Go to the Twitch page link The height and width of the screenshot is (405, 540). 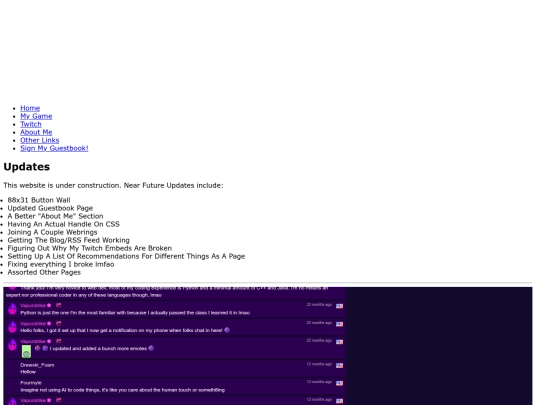(x=31, y=124)
